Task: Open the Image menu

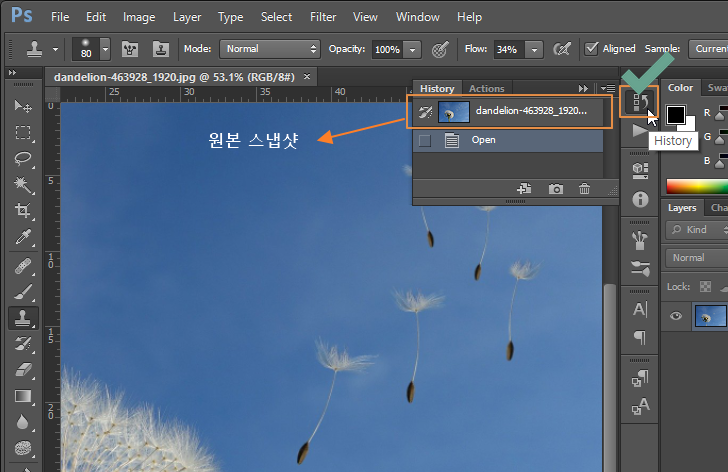Action: pyautogui.click(x=139, y=17)
